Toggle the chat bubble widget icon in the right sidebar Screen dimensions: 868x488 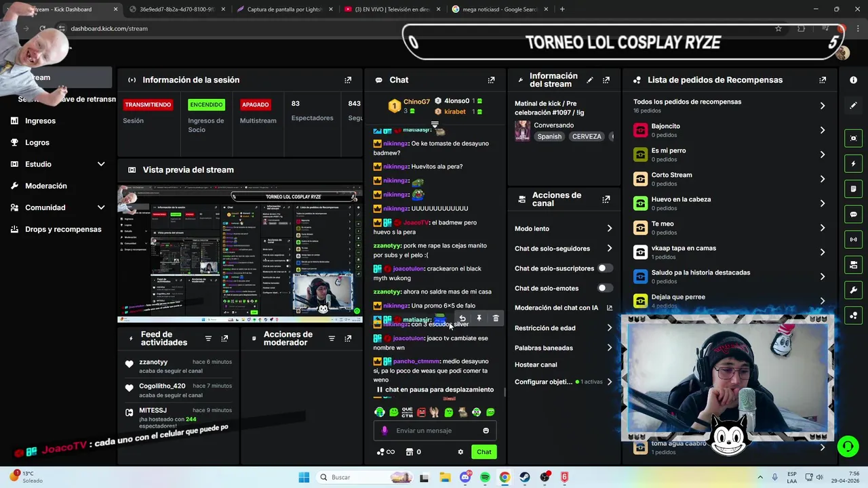pos(853,214)
